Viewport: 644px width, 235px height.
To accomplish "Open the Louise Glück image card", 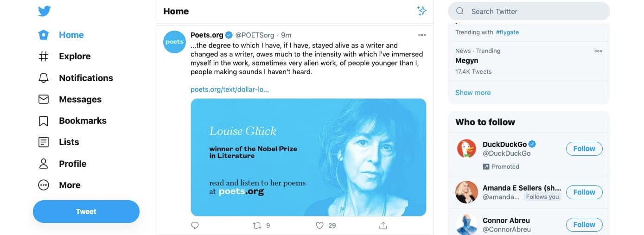I will coord(308,157).
